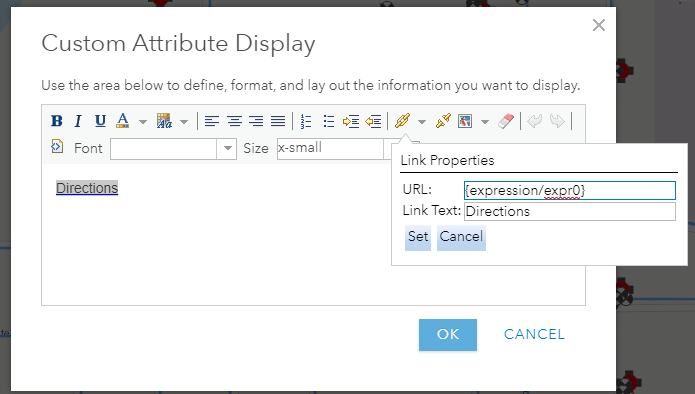Click the Directions hyperlink text

87,188
